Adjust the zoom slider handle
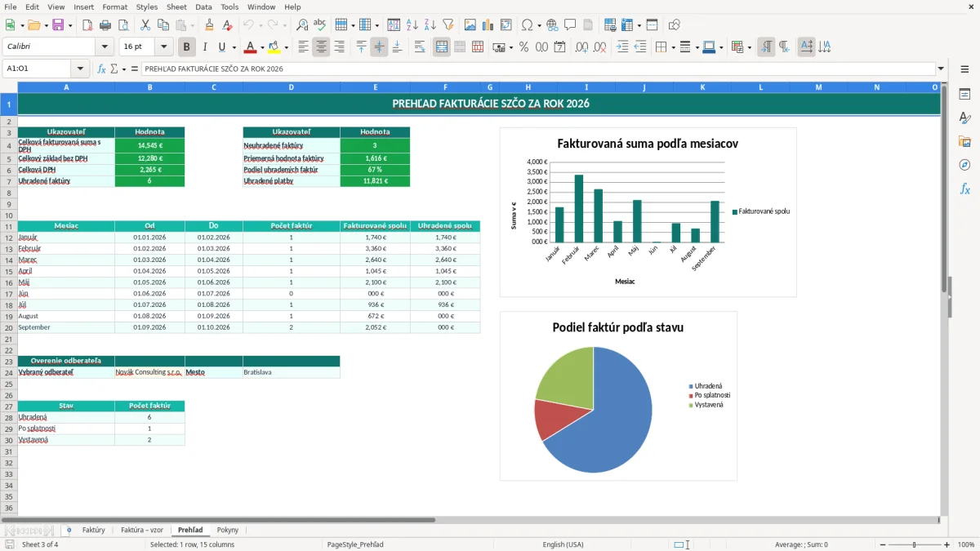Image resolution: width=980 pixels, height=551 pixels. pyautogui.click(x=914, y=544)
